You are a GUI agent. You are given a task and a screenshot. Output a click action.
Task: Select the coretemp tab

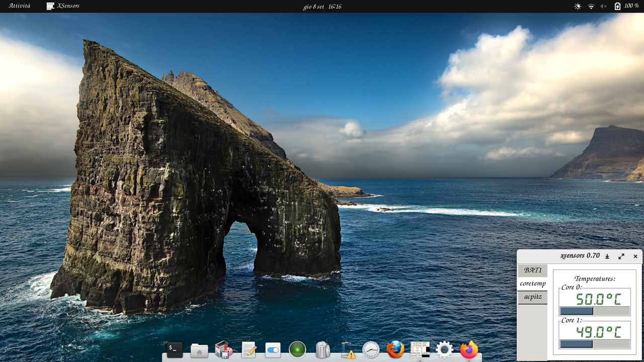pos(533,284)
